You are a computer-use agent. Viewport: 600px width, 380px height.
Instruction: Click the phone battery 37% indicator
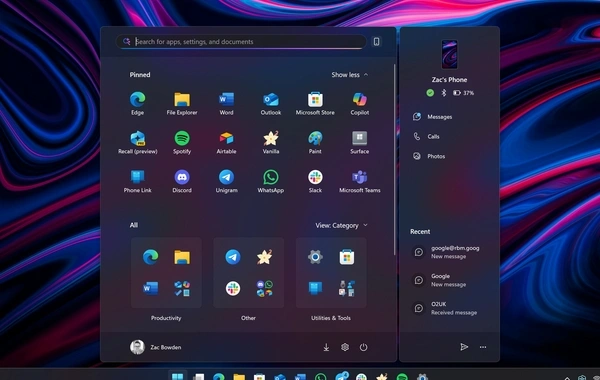(x=463, y=93)
